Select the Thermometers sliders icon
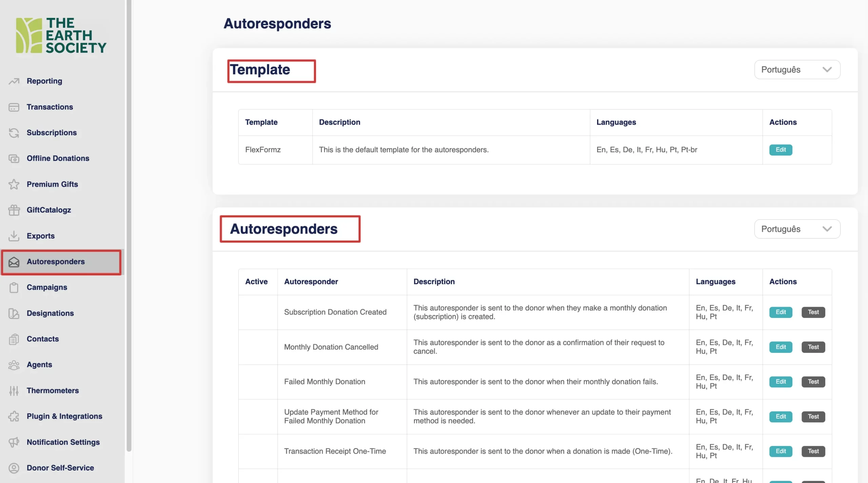Viewport: 868px width, 483px height. pyautogui.click(x=14, y=391)
